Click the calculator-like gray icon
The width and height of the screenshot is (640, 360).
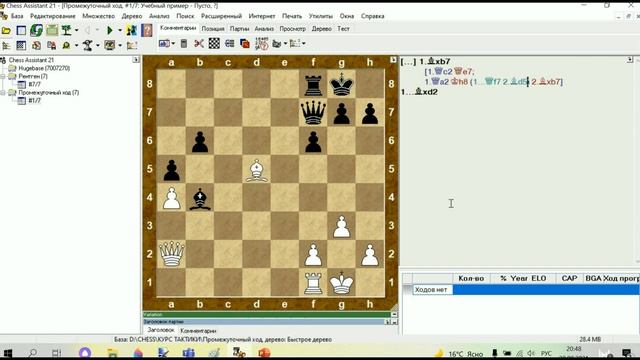184,44
